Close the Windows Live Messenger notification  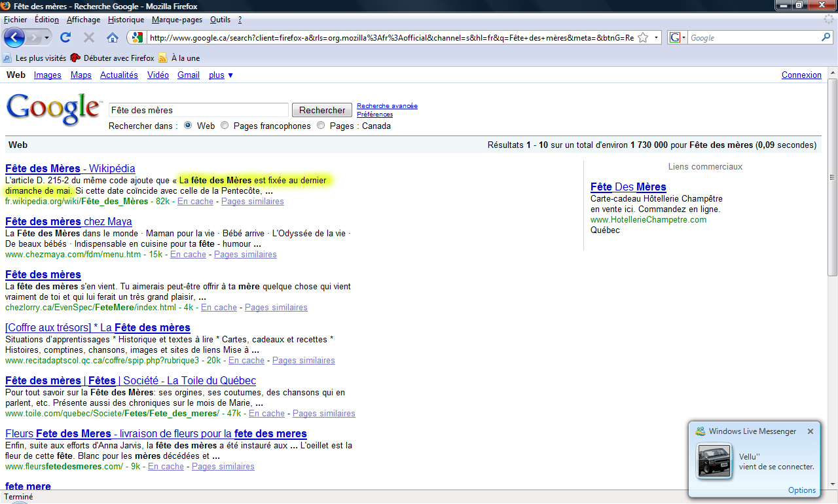[x=811, y=431]
